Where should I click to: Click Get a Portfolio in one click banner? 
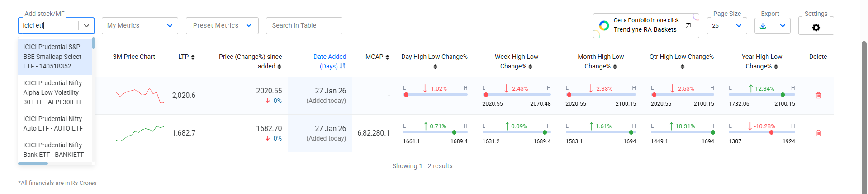point(645,25)
